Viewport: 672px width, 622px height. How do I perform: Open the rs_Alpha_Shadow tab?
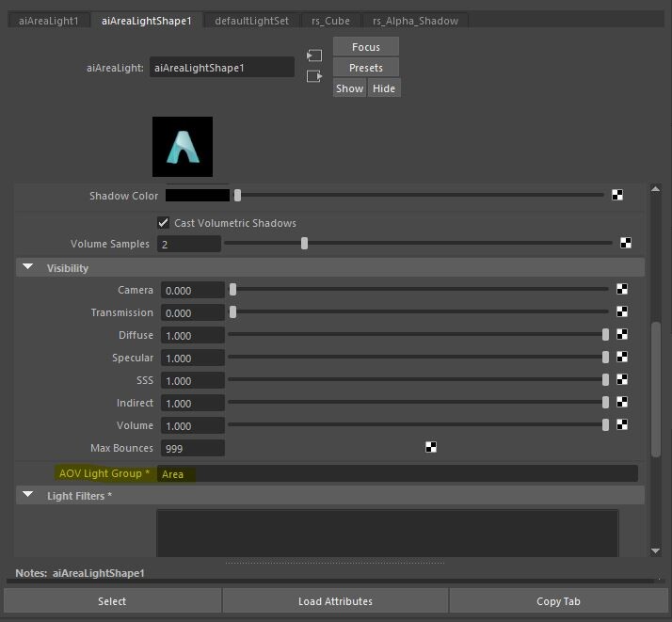coord(415,21)
